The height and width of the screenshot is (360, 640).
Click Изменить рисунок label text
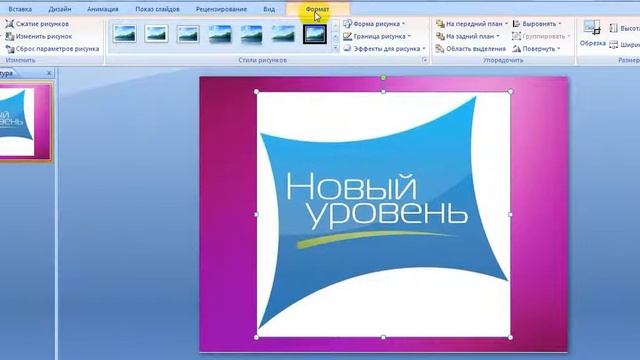point(44,36)
